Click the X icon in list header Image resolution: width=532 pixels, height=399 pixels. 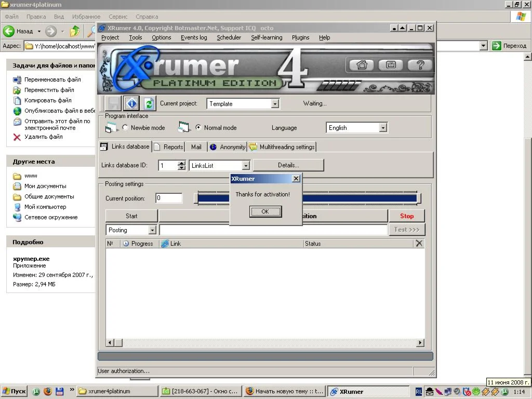(x=419, y=243)
